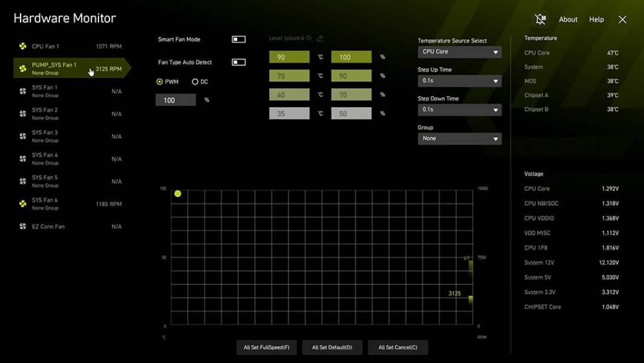The height and width of the screenshot is (363, 644).
Task: Select the DC radio button
Action: click(x=195, y=82)
